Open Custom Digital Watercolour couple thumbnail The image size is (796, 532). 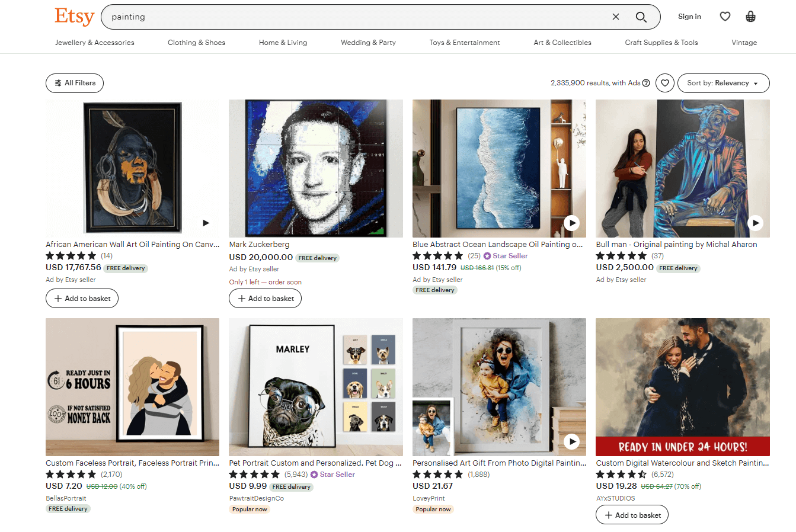pyautogui.click(x=683, y=387)
